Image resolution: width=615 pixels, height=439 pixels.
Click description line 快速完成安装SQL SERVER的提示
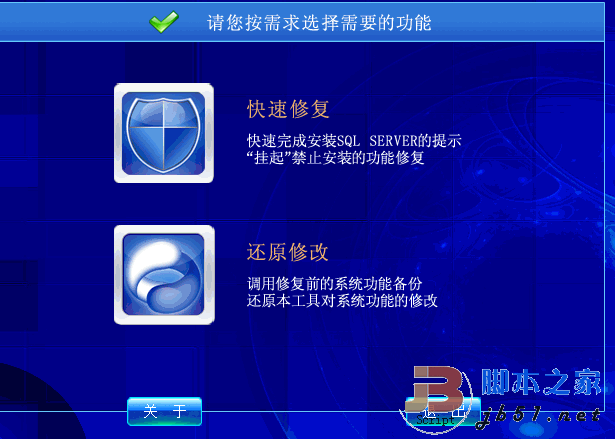[x=354, y=140]
